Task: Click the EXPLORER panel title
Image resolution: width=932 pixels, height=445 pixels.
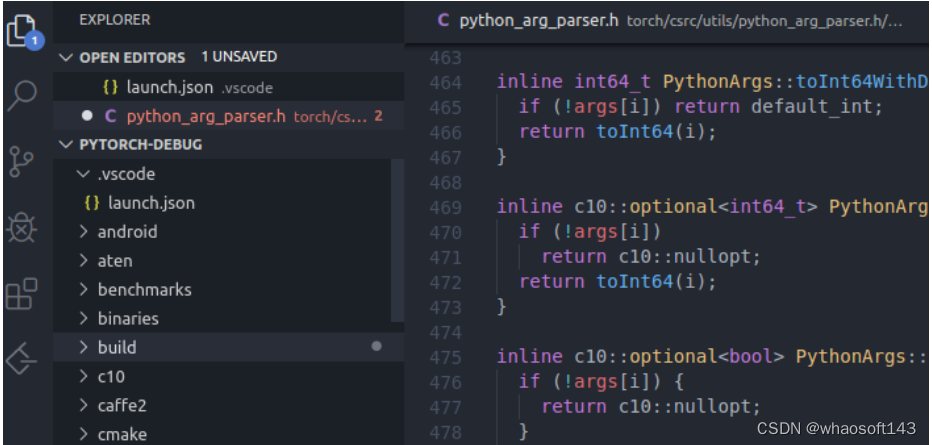Action: 115,20
